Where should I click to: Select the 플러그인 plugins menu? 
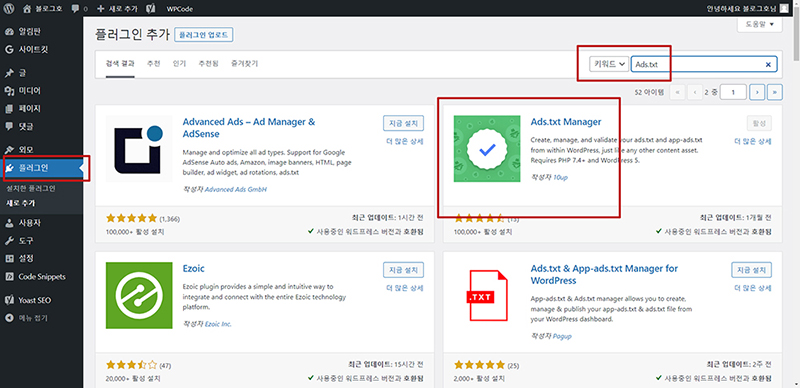click(41, 167)
